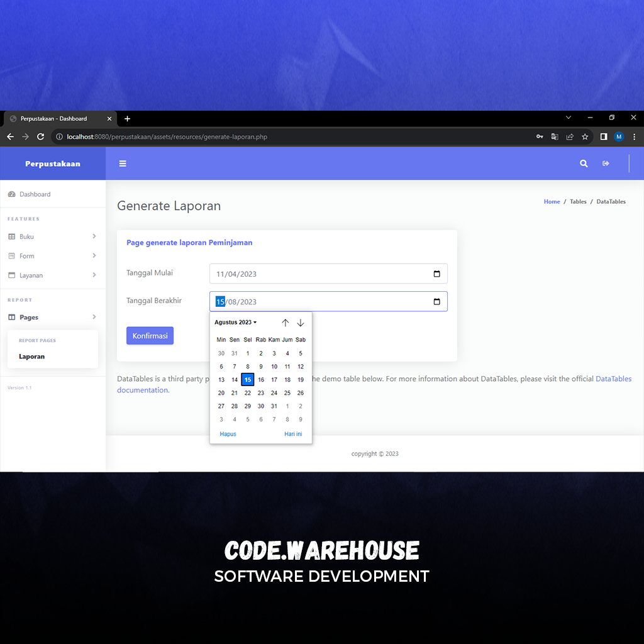Click Hapus to clear the date
Viewport: 644px width, 644px height.
click(228, 434)
